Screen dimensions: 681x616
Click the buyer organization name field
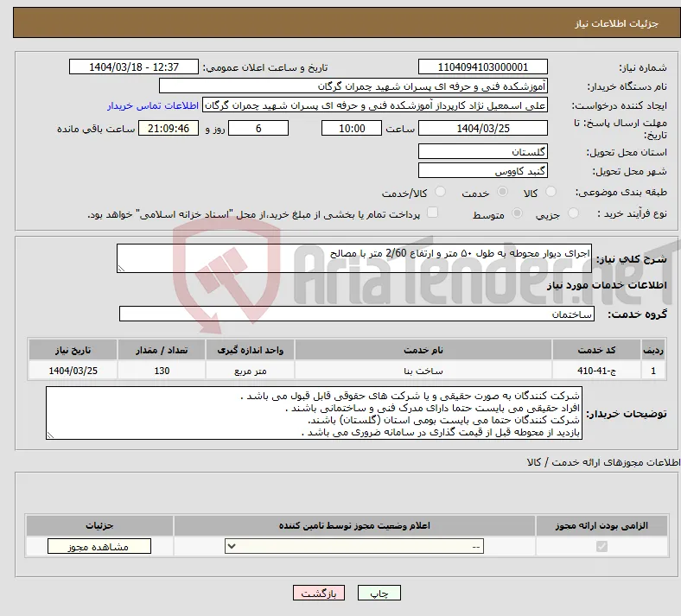click(x=353, y=86)
